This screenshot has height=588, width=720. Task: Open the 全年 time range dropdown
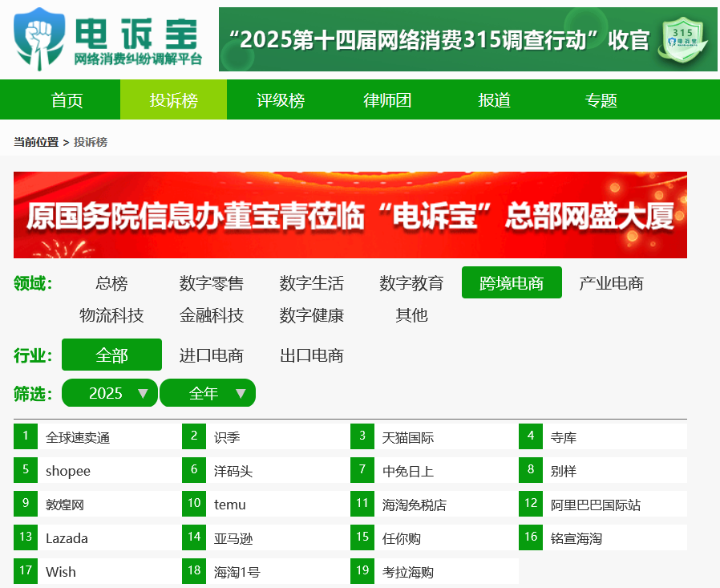pos(208,393)
